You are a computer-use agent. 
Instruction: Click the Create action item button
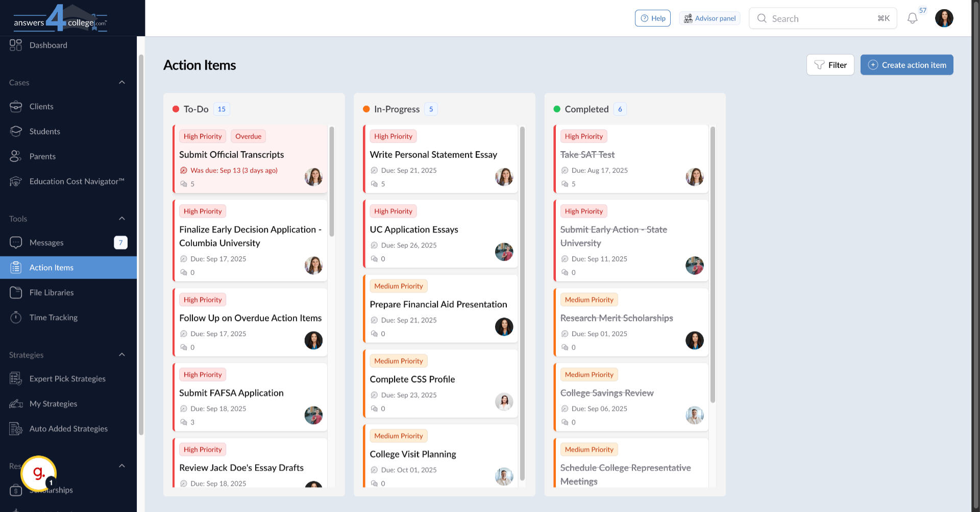[906, 65]
